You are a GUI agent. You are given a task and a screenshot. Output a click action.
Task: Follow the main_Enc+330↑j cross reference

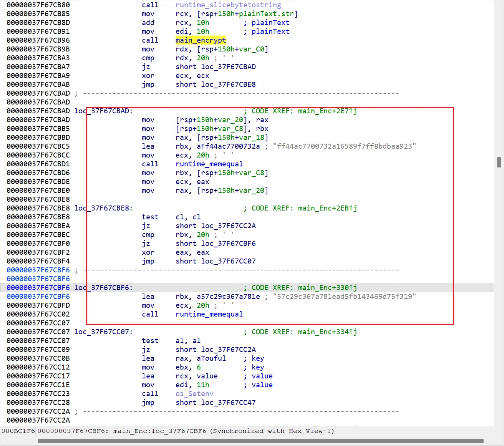click(x=327, y=288)
